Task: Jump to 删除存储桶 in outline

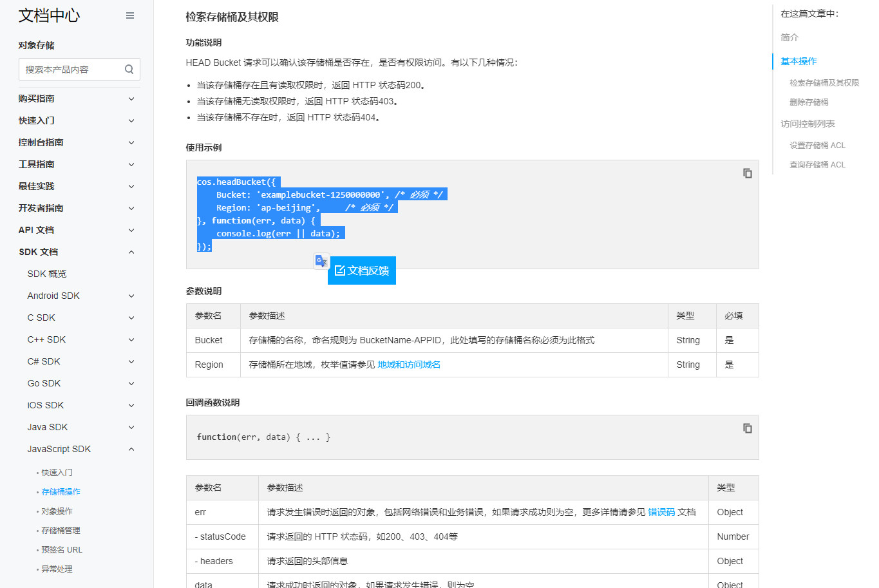Action: pos(809,102)
